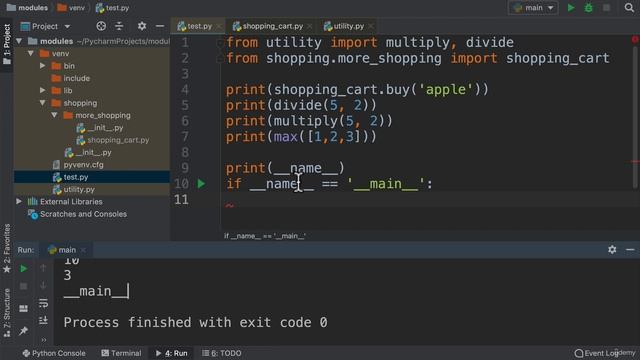Collapse the shopping folder
The height and width of the screenshot is (360, 640).
tap(42, 103)
